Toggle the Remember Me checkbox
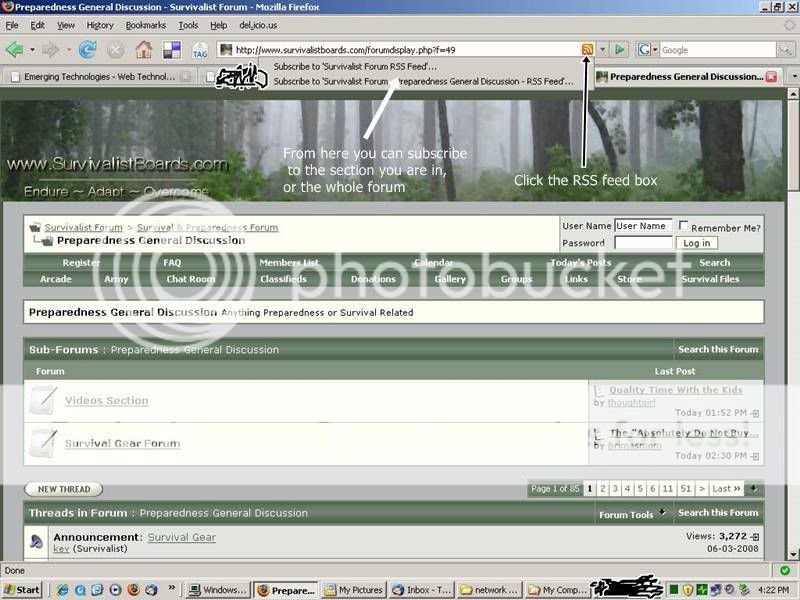800x600 pixels. (x=683, y=225)
